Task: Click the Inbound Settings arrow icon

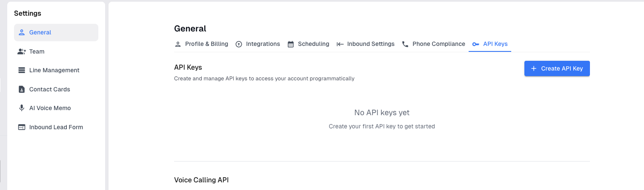Action: pos(340,44)
